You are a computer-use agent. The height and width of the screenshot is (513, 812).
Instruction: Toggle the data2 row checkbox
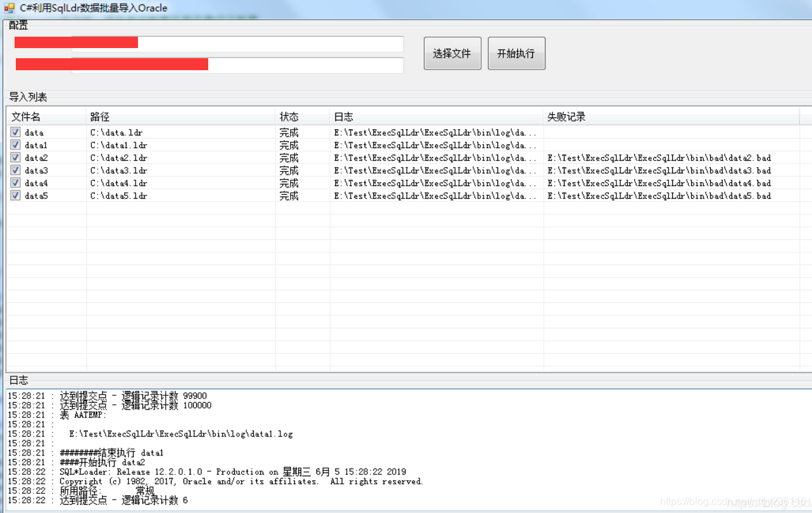pos(15,158)
